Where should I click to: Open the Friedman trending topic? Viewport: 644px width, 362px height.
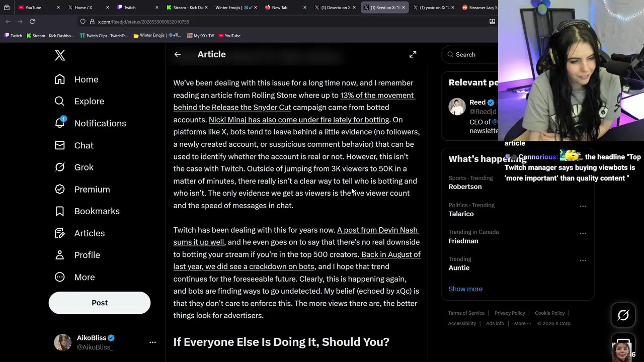[x=463, y=241]
